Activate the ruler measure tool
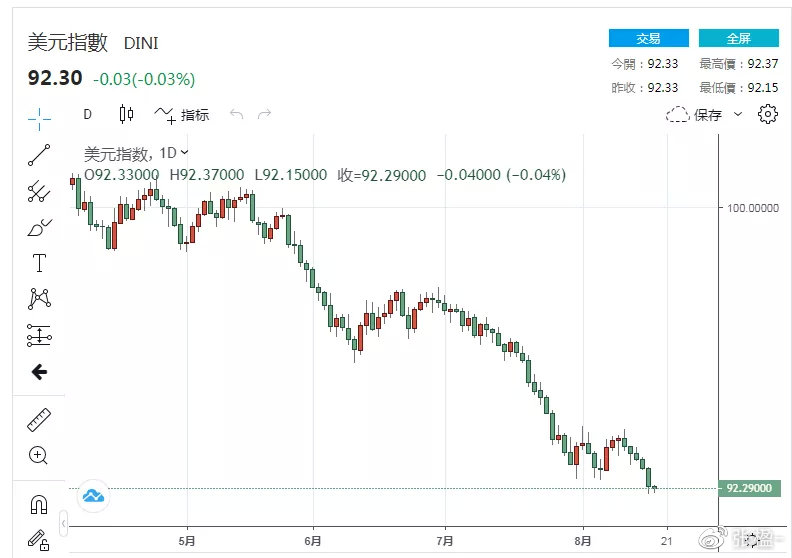Image resolution: width=792 pixels, height=558 pixels. point(39,420)
